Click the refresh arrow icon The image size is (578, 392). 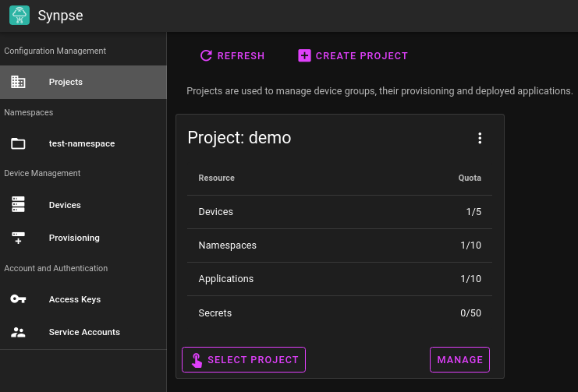(206, 55)
